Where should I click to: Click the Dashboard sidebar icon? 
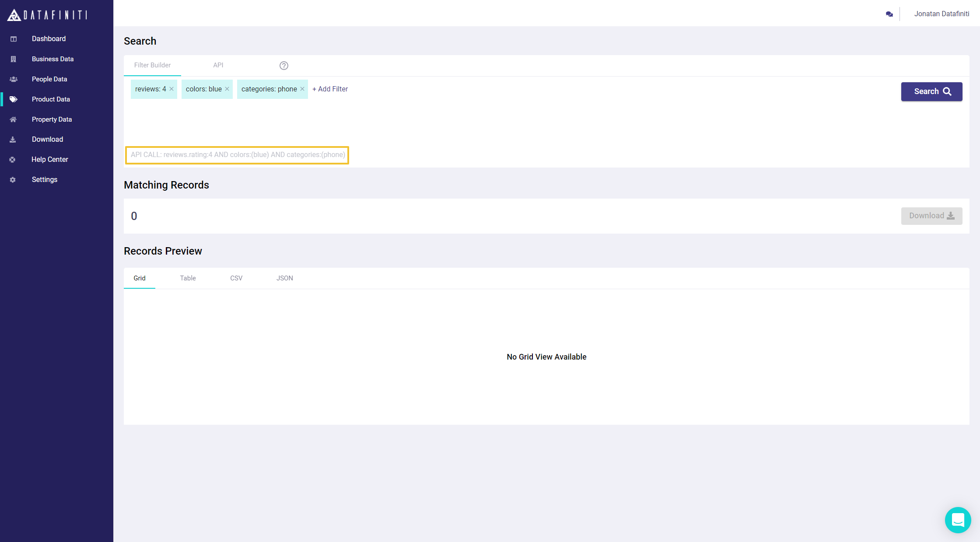[14, 39]
